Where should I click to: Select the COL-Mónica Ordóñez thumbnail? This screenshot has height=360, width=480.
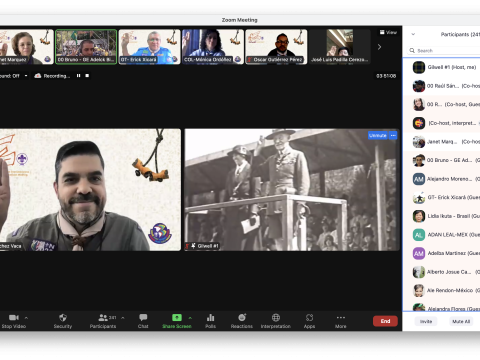[x=213, y=47]
